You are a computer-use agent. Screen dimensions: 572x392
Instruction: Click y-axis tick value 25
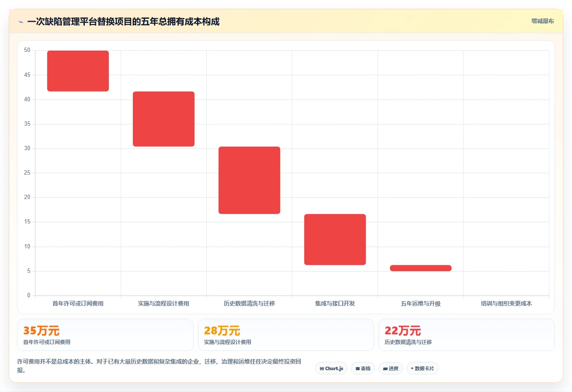click(x=27, y=173)
